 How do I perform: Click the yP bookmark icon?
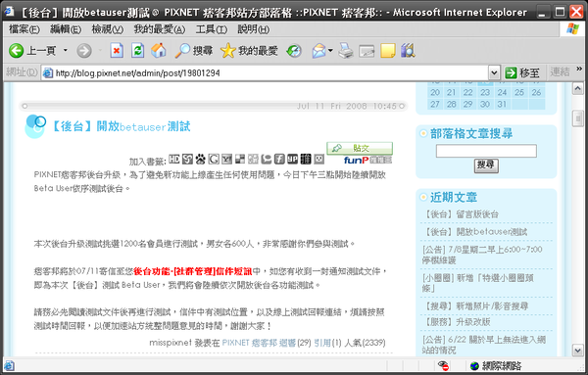point(292,160)
